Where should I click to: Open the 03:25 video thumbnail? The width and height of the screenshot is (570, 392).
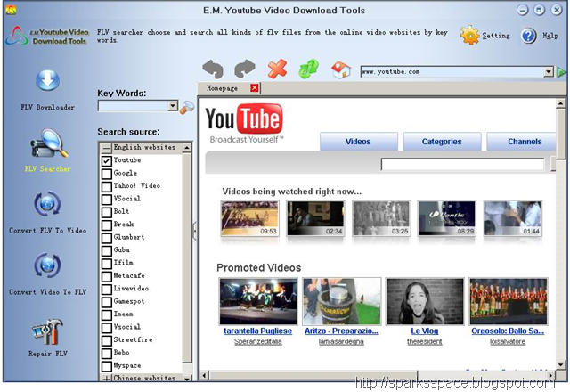tap(381, 218)
